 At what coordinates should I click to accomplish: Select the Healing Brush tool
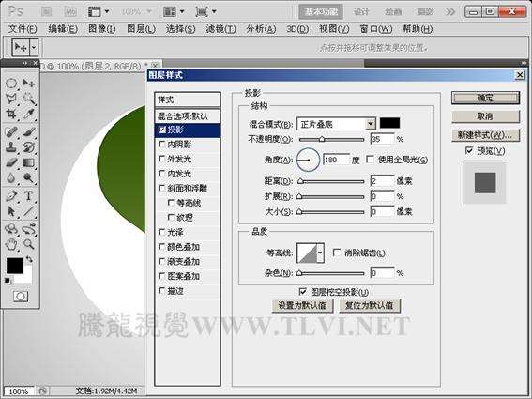pyautogui.click(x=11, y=131)
